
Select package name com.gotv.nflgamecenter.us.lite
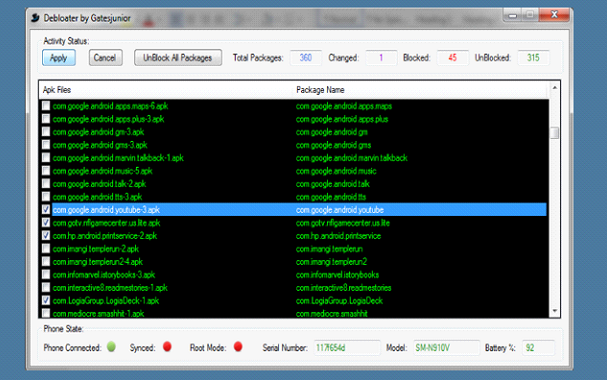pyautogui.click(x=343, y=223)
